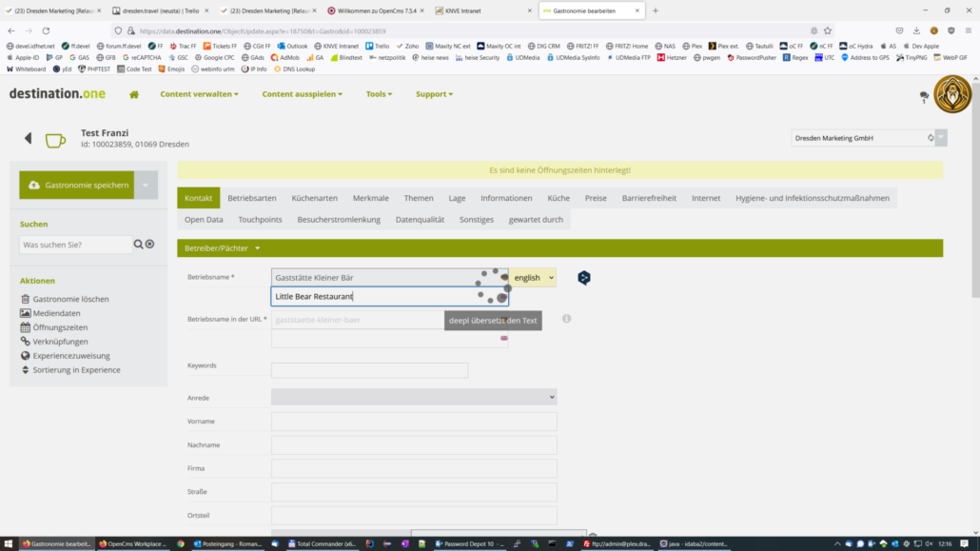Open the Dresden Marketing GmbH client selector
This screenshot has height=551, width=980.
tap(869, 138)
